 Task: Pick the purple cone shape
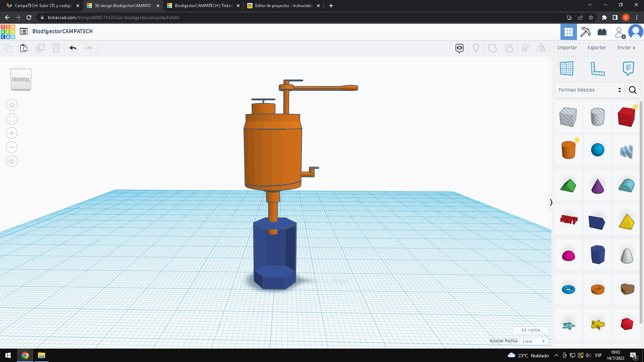coord(597,186)
